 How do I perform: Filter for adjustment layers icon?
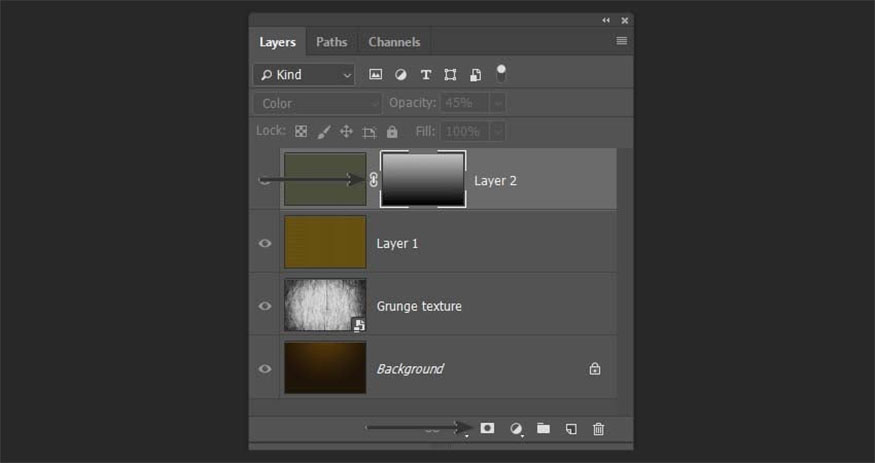[x=401, y=75]
